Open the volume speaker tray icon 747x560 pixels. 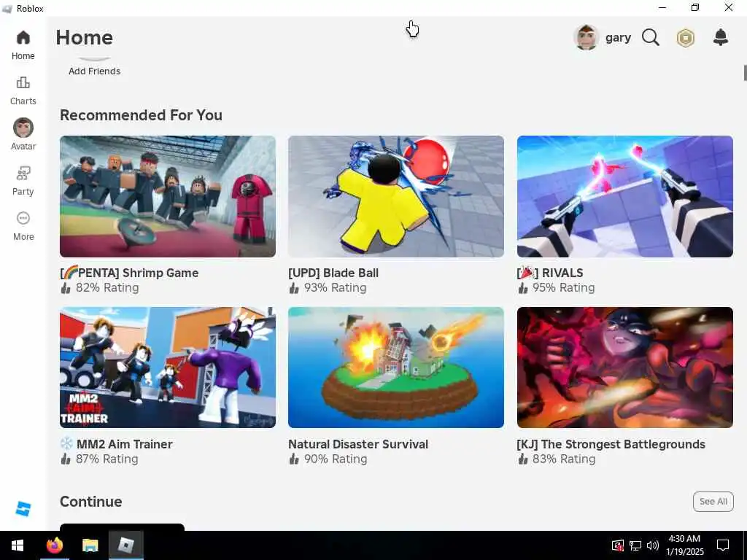653,545
